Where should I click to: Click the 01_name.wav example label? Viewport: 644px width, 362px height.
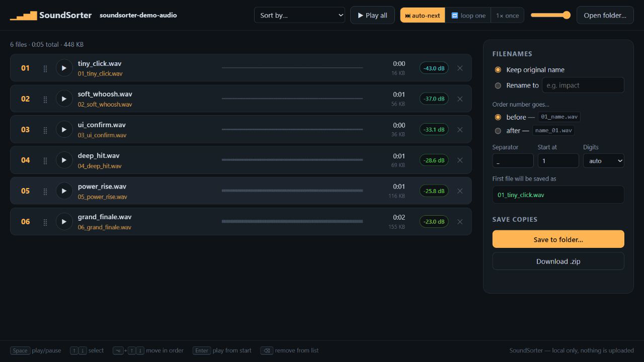[x=559, y=117]
